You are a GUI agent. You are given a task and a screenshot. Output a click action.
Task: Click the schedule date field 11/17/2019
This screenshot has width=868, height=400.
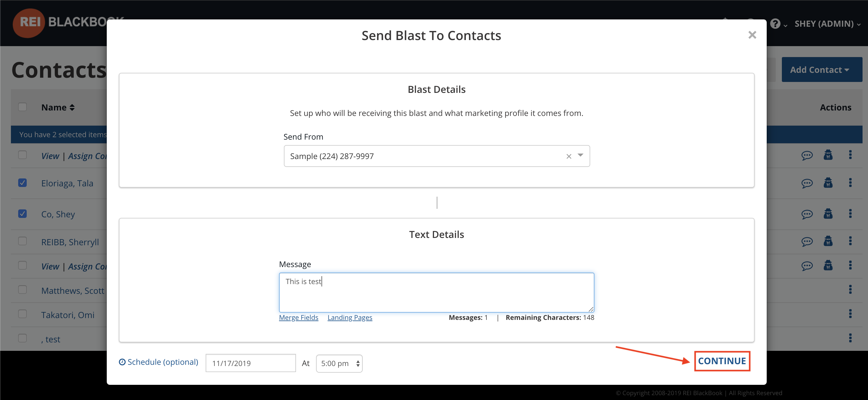click(251, 363)
